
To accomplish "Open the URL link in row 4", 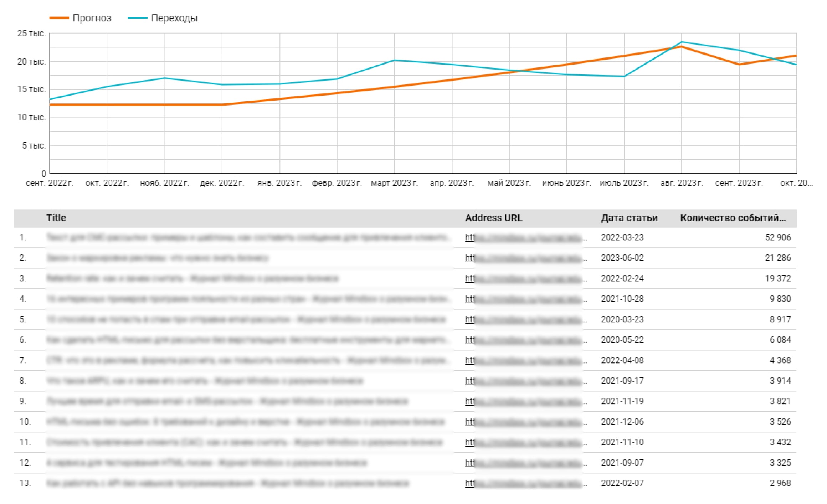I will pos(526,299).
